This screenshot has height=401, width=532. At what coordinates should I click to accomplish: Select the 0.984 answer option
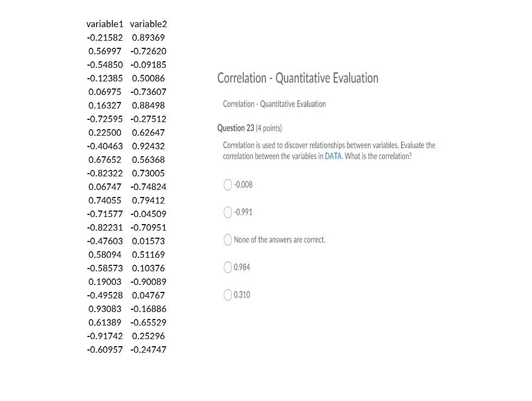coord(228,267)
